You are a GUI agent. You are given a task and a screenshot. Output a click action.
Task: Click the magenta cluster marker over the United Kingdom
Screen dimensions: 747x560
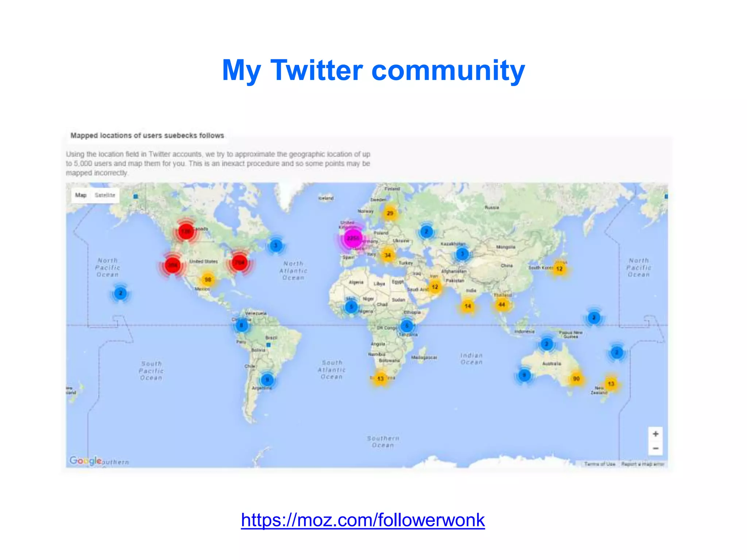[x=353, y=238]
